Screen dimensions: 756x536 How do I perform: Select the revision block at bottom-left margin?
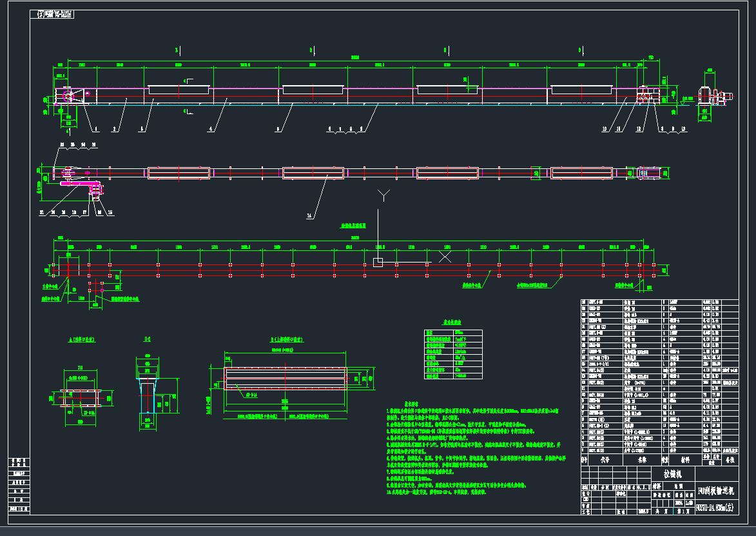click(19, 485)
